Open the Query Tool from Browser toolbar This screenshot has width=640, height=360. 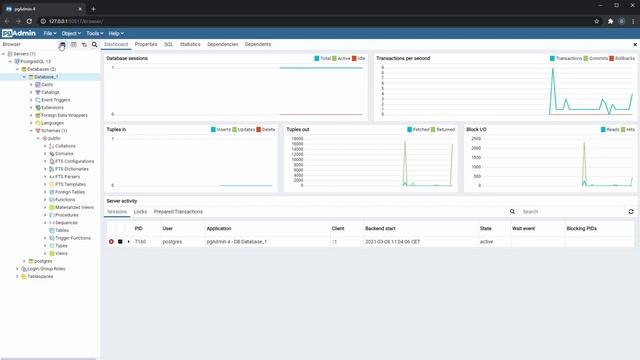[62, 44]
